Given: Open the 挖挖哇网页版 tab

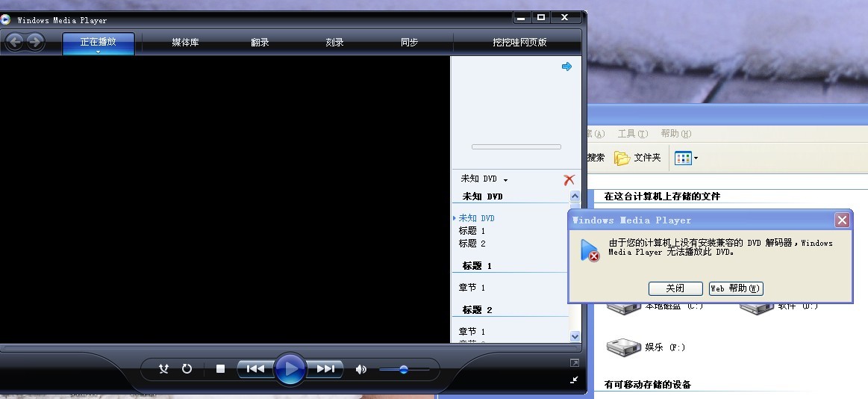Looking at the screenshot, I should click(x=519, y=42).
